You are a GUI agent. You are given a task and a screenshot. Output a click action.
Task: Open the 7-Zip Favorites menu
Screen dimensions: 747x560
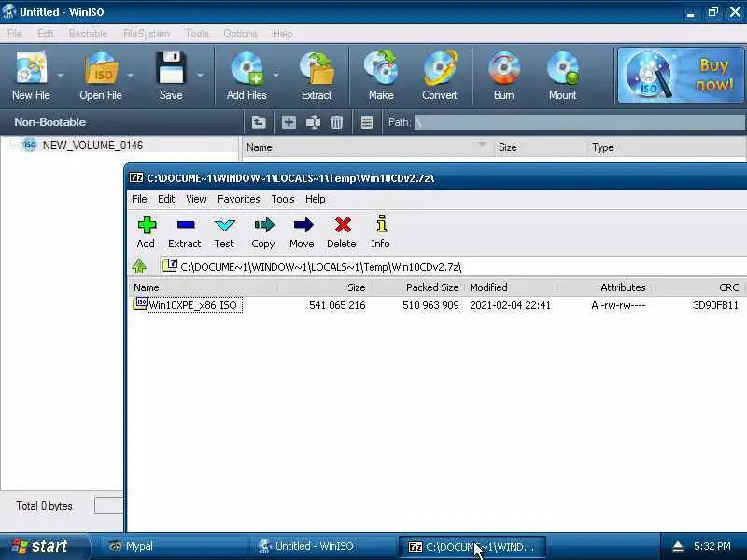click(239, 199)
